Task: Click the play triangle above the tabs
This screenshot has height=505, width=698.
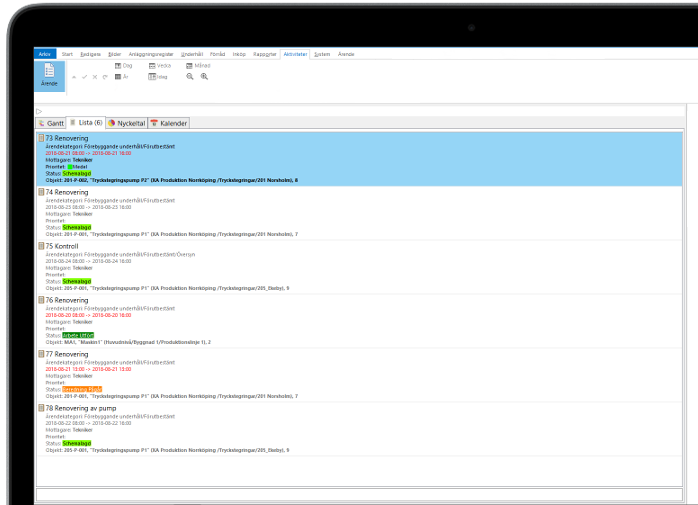Action: click(x=39, y=111)
